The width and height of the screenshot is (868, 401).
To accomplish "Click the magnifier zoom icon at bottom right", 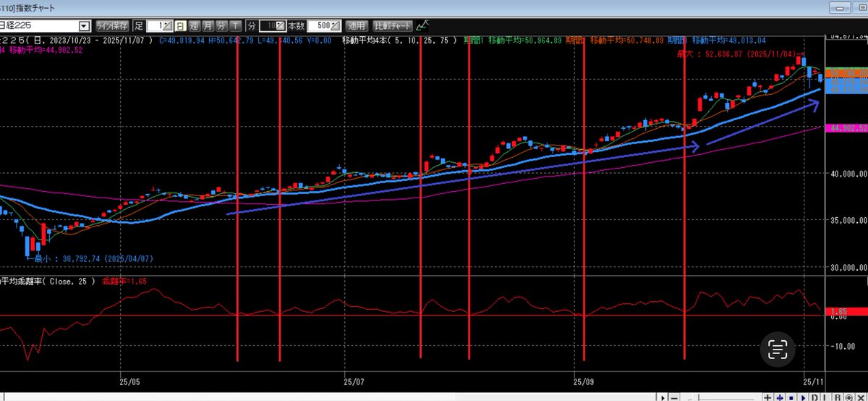I will pyautogui.click(x=848, y=397).
